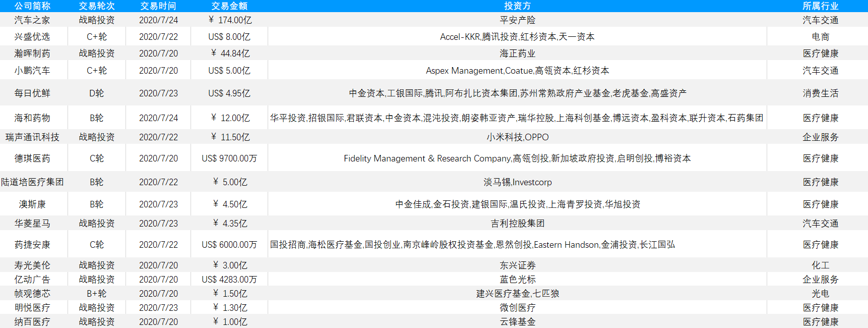
Task: Click the US$ 5.00亿 amount cell
Action: coord(229,71)
